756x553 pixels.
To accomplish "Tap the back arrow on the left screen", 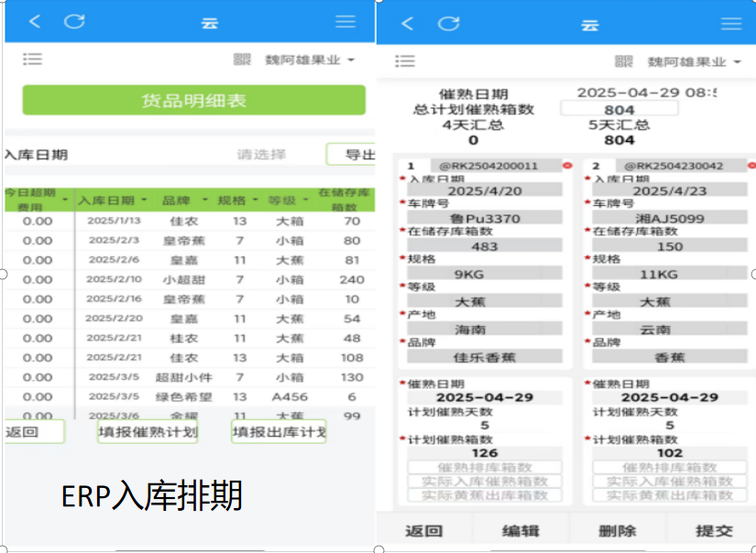I will (35, 22).
